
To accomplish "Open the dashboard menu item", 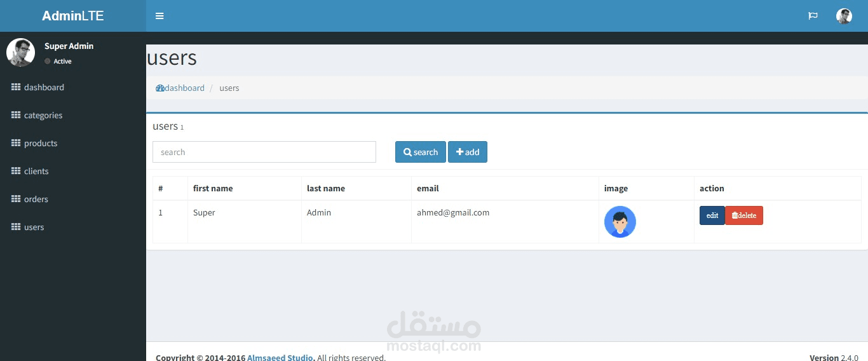I will (x=73, y=87).
